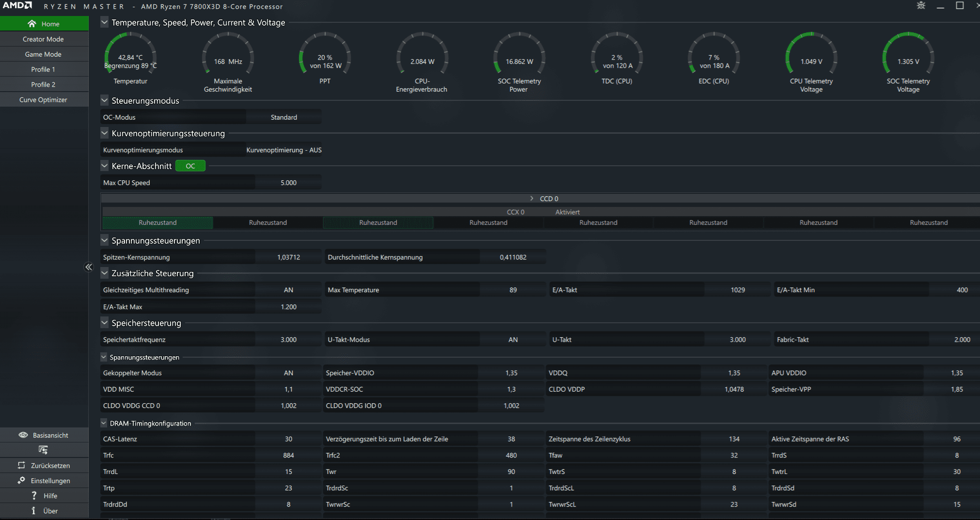Click the green OC badge
Screen dimensions: 980x520
190,166
